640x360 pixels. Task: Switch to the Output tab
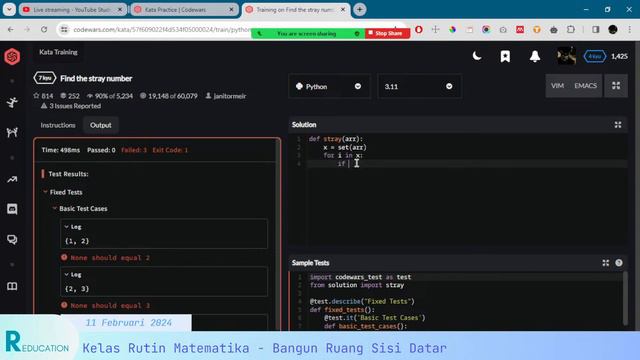pos(101,125)
